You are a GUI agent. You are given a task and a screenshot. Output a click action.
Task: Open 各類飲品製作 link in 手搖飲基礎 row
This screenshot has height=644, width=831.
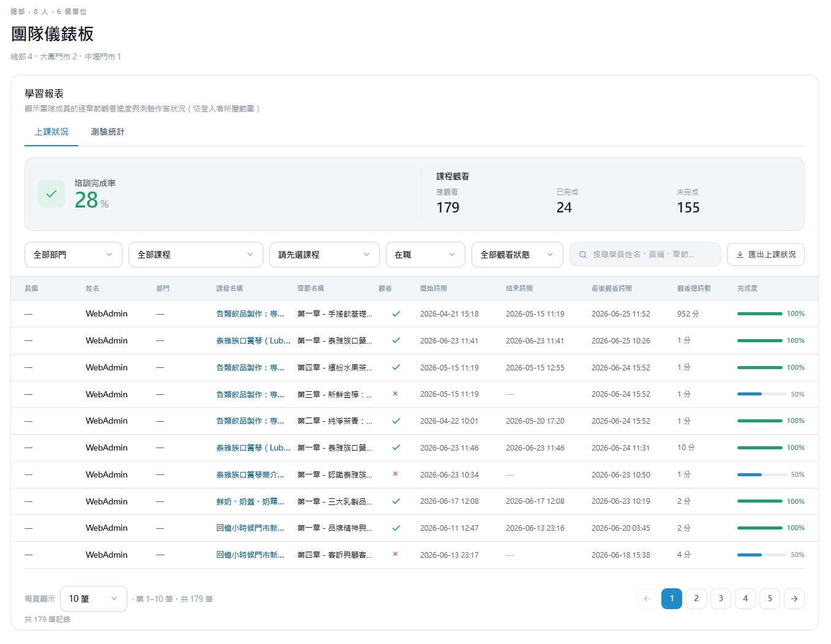click(x=250, y=314)
